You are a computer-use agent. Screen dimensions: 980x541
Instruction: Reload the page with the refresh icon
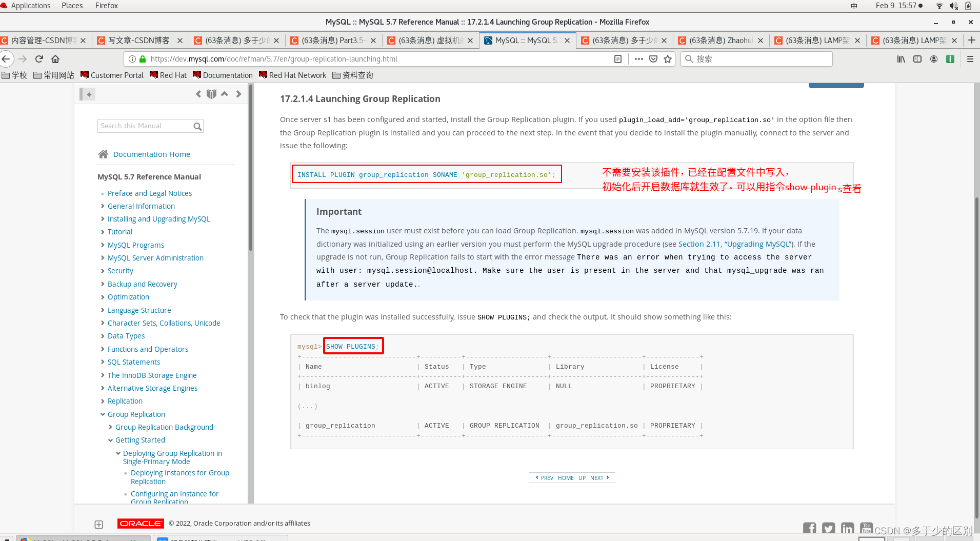39,59
